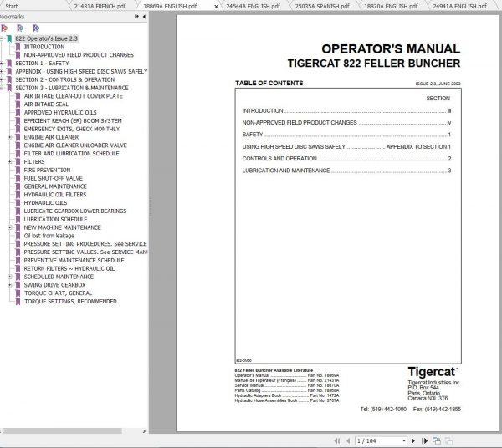Screen dimensions: 502x448
Task: Click the first red bookmark toolbar icon
Action: [x=4, y=28]
